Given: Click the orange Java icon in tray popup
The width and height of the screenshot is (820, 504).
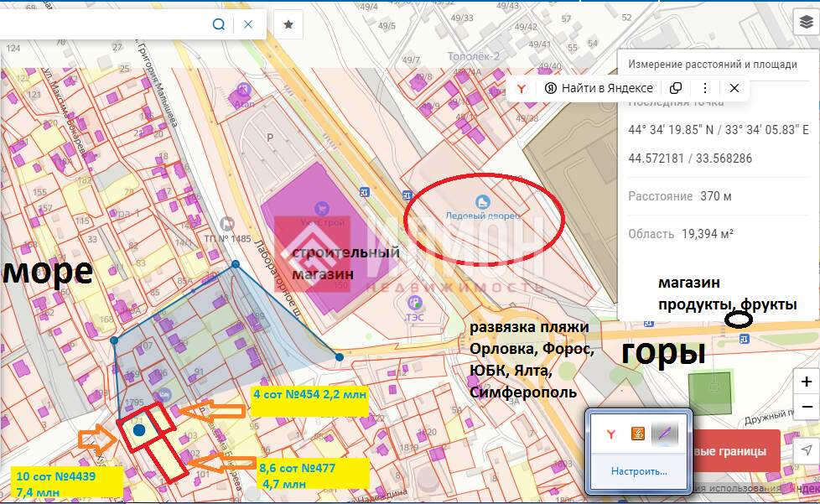Looking at the screenshot, I should 638,434.
